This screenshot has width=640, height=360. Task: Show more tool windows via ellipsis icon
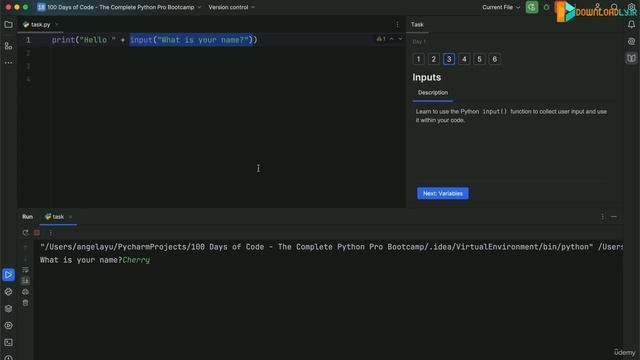8,63
